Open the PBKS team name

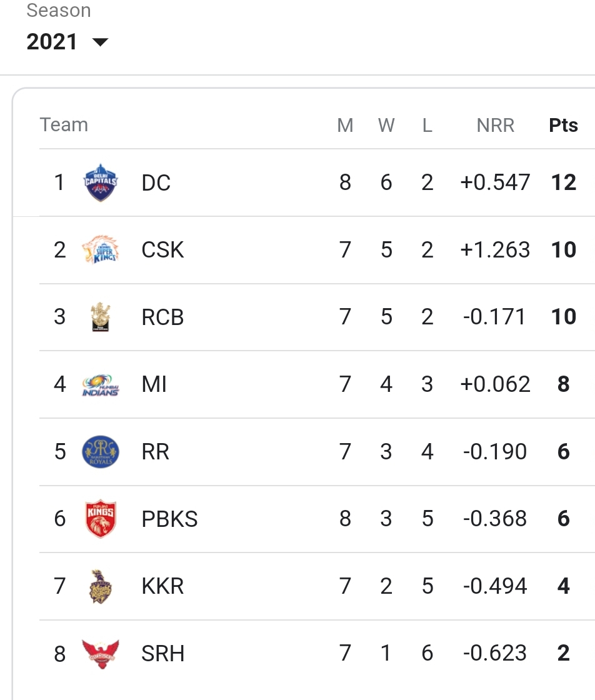[x=169, y=519]
